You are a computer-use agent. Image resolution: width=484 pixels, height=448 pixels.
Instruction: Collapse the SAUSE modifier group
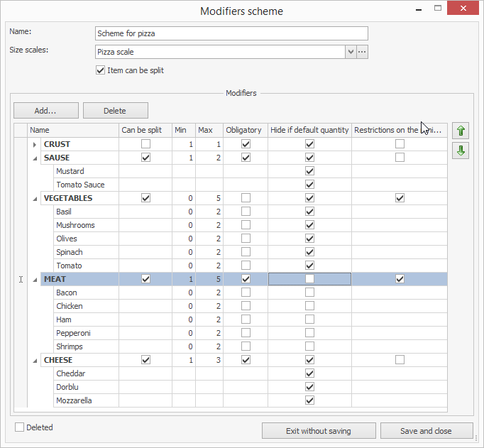(x=35, y=158)
